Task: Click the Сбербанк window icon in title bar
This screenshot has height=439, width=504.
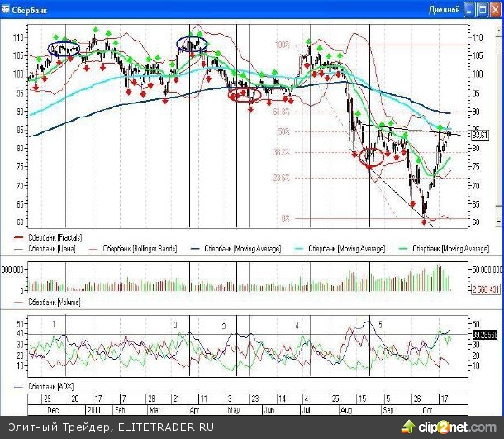Action: pyautogui.click(x=7, y=10)
